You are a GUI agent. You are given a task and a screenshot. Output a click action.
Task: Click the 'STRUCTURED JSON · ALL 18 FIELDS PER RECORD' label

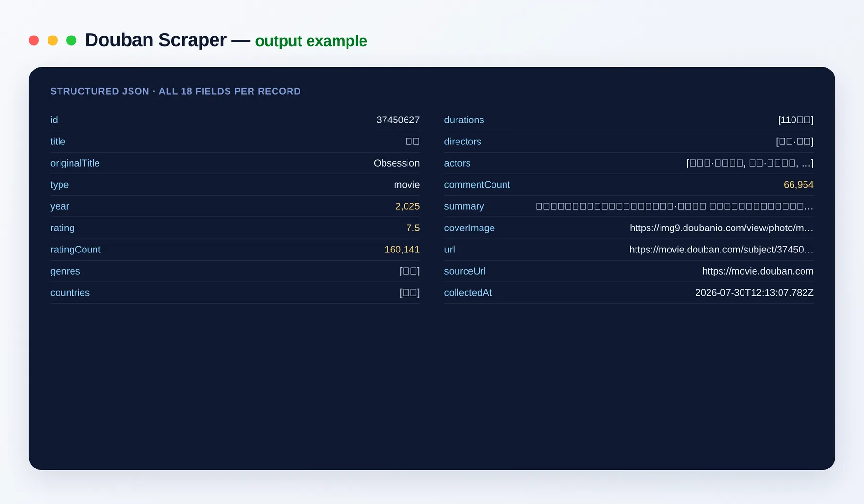point(176,91)
